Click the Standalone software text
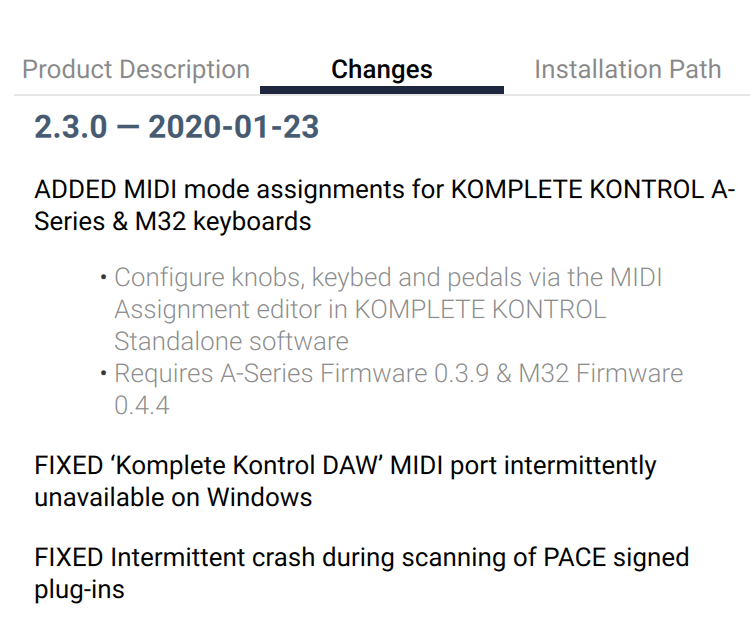The image size is (756, 638). point(231,341)
